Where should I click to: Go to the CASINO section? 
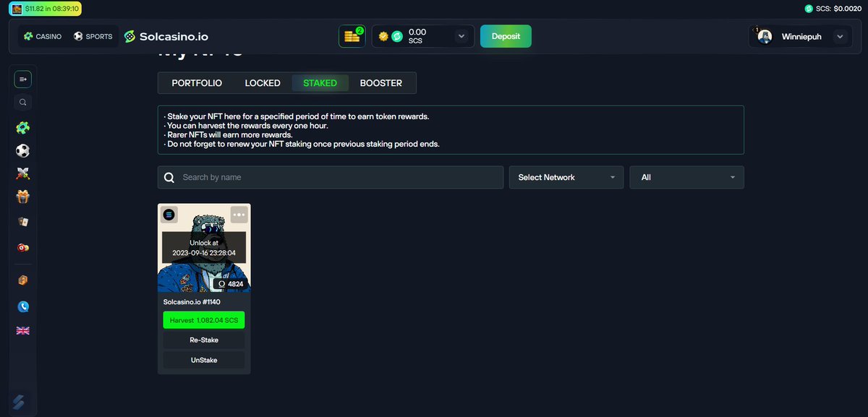coord(43,36)
